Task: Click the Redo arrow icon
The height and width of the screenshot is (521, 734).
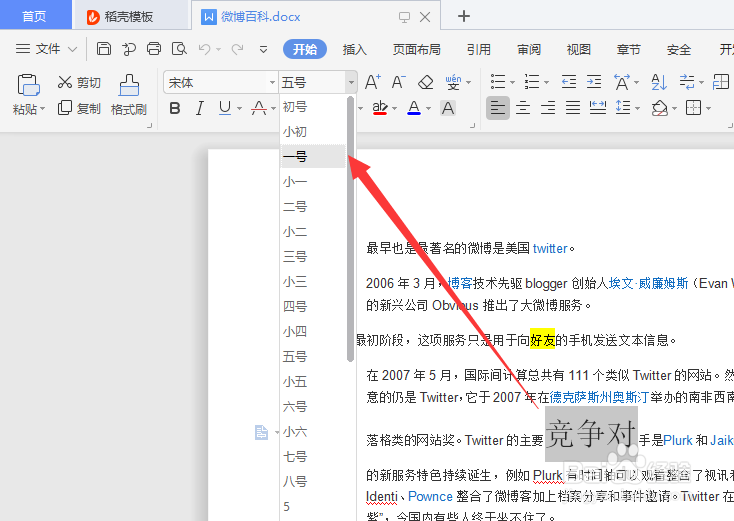Action: (x=238, y=49)
